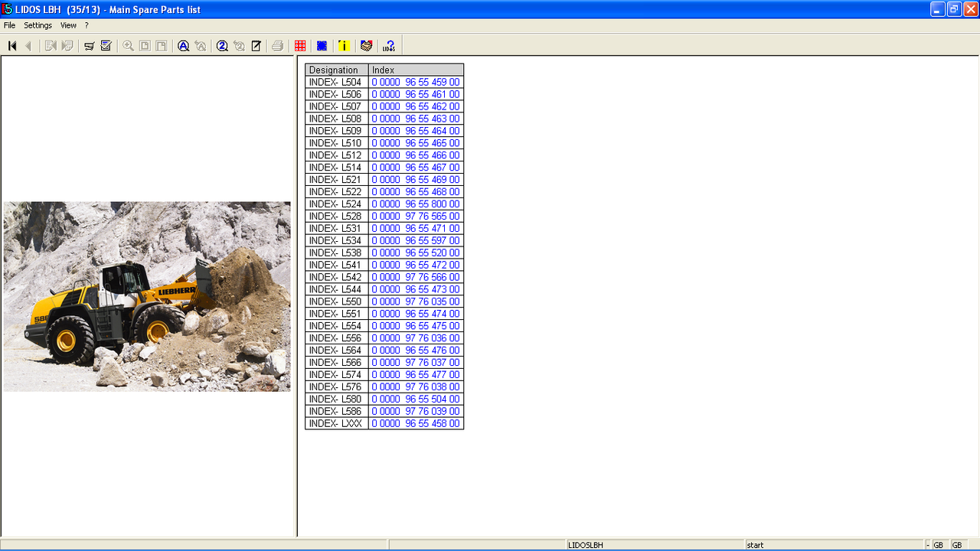
Task: Click the red grid toolbar icon
Action: point(300,46)
